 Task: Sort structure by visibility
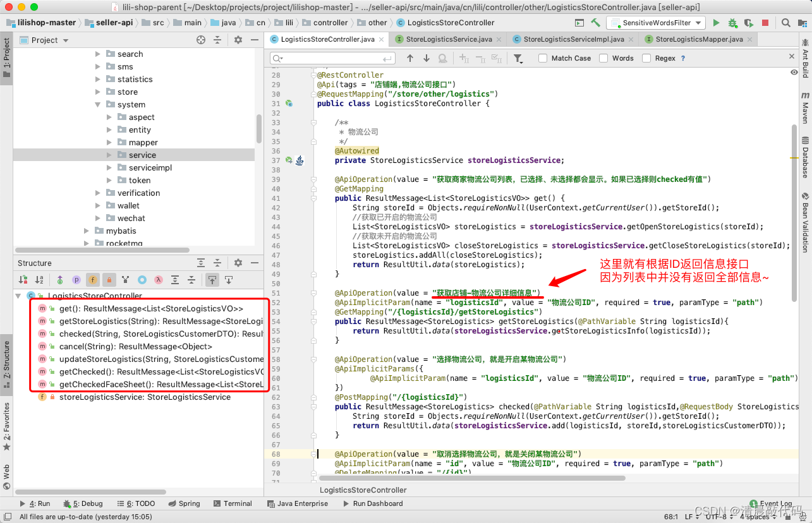click(23, 279)
